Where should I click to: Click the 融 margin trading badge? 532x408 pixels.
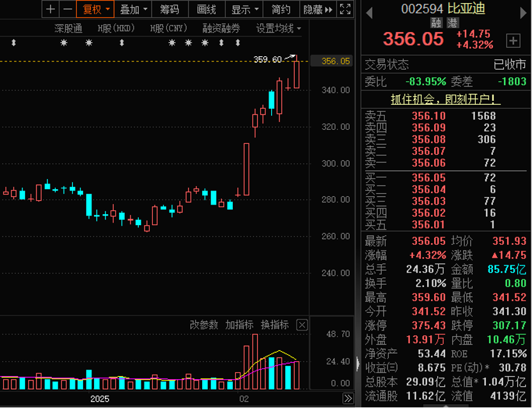pos(437,22)
